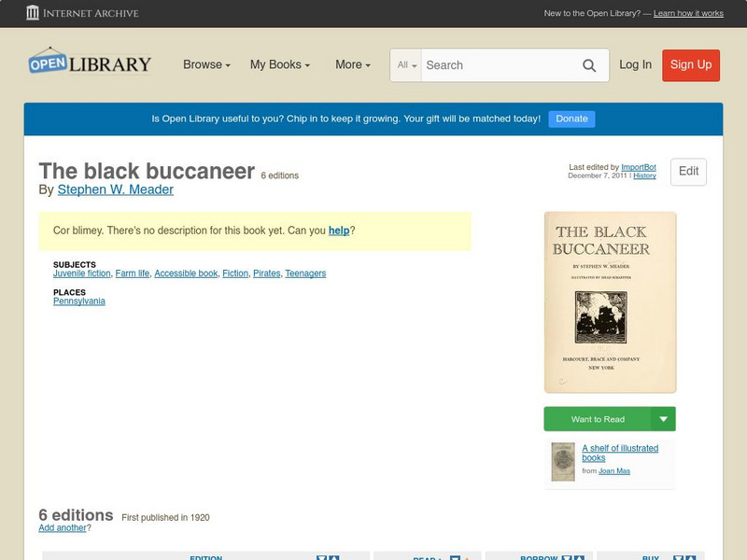Click the sort icon next to the BUY header
The width and height of the screenshot is (747, 560).
click(x=679, y=555)
